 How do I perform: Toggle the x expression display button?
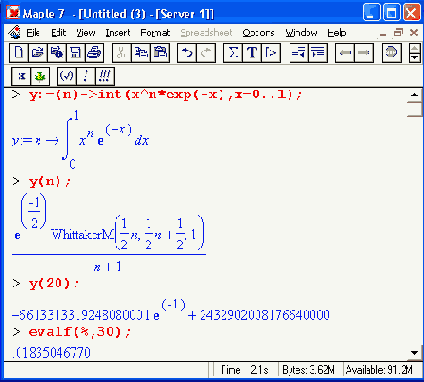coord(21,76)
